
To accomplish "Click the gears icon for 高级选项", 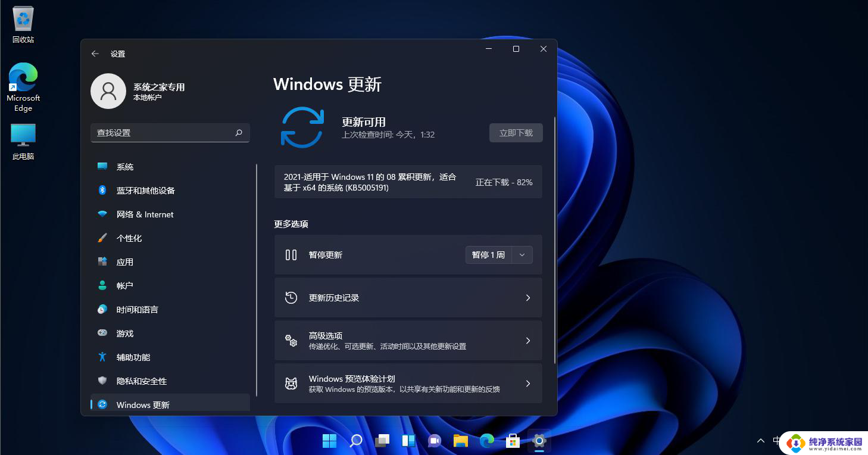I will 291,341.
